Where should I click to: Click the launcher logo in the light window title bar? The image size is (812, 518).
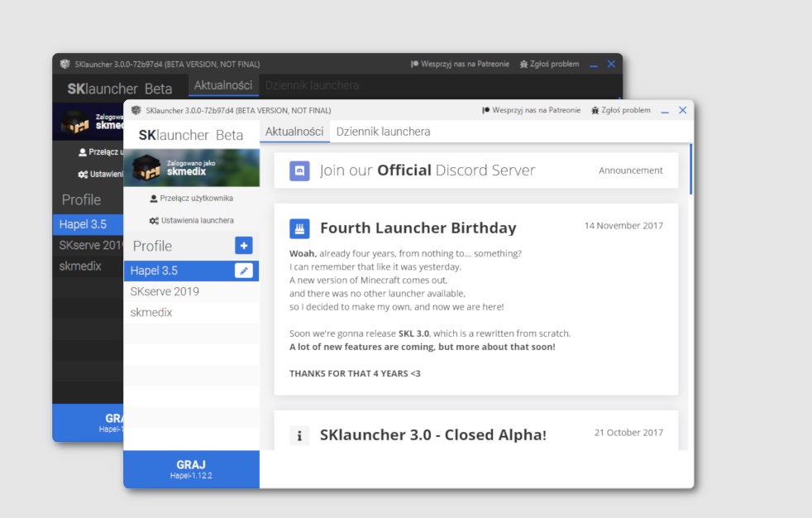pos(136,110)
